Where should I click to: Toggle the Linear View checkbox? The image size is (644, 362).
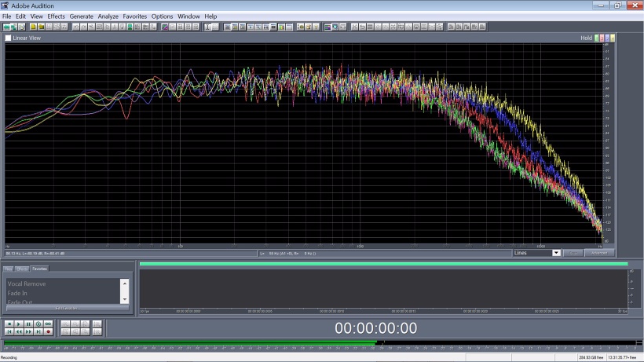click(x=8, y=38)
